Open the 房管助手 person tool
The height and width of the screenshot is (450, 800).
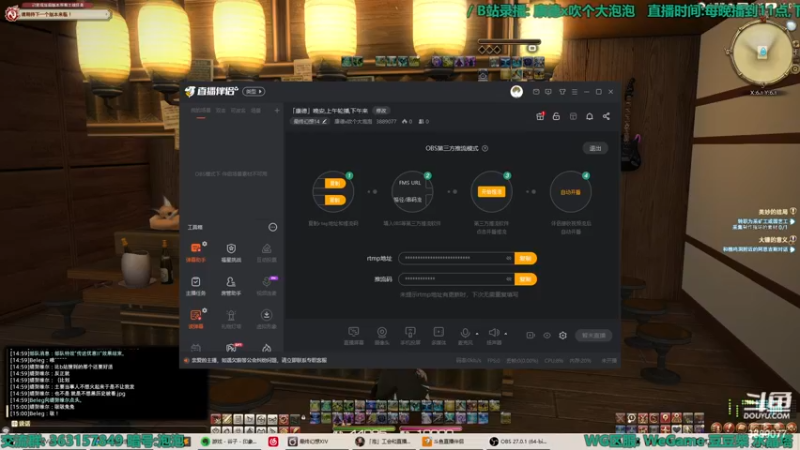[231, 286]
